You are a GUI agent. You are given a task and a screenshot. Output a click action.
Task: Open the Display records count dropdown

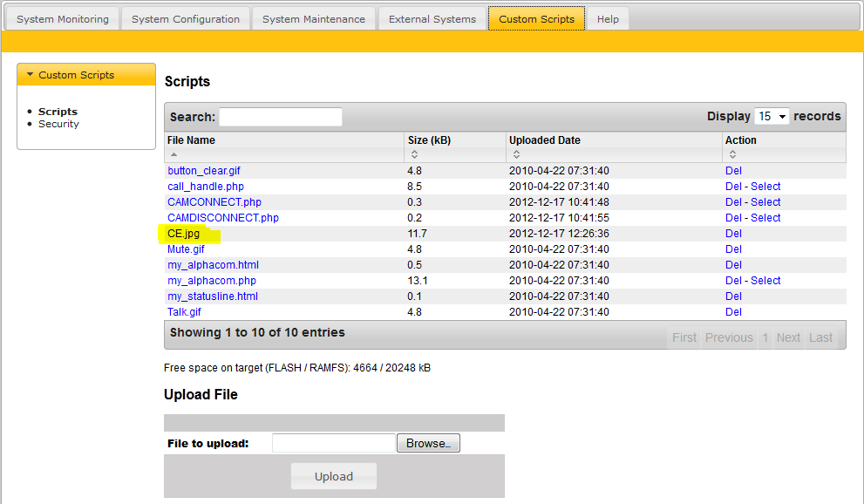click(772, 116)
